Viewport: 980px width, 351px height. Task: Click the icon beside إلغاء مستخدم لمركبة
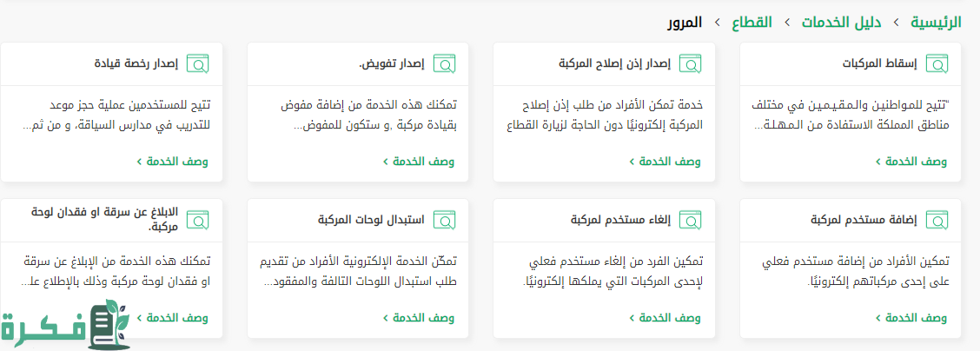[691, 220]
